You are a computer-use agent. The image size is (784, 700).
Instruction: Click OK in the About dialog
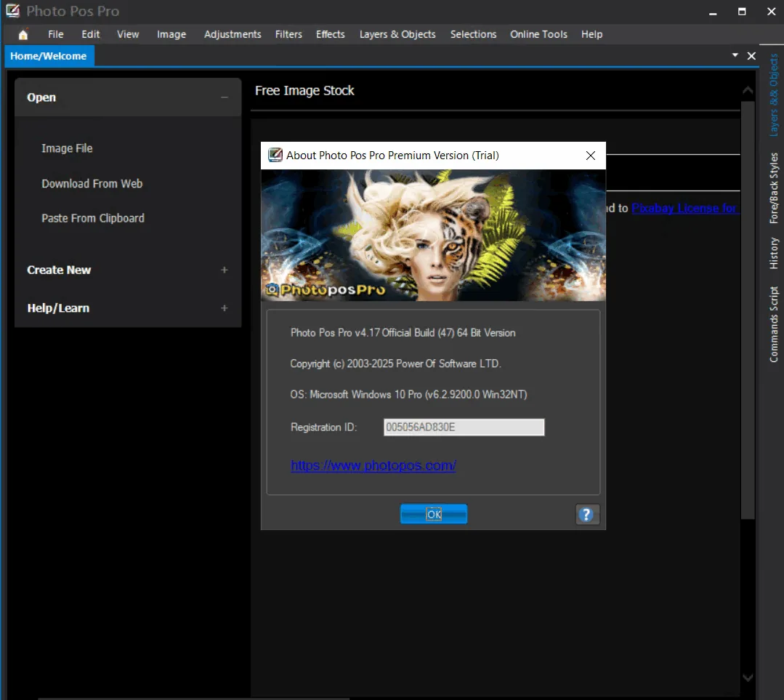pyautogui.click(x=434, y=514)
